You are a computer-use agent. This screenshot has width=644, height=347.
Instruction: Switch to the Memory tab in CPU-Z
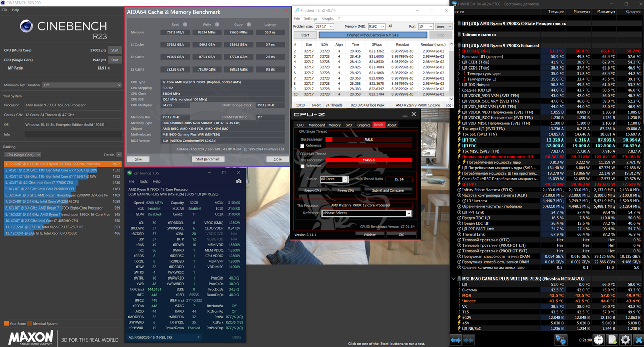(334, 125)
